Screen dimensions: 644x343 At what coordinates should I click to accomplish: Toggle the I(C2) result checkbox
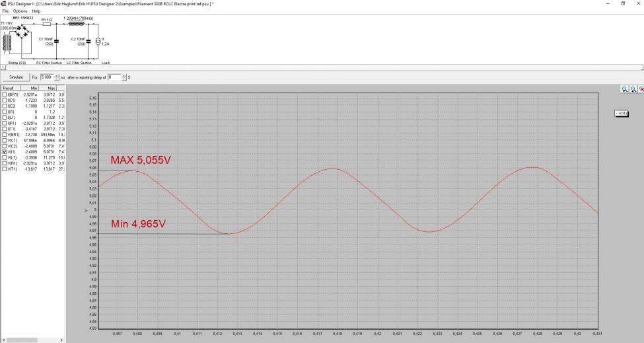(5, 106)
